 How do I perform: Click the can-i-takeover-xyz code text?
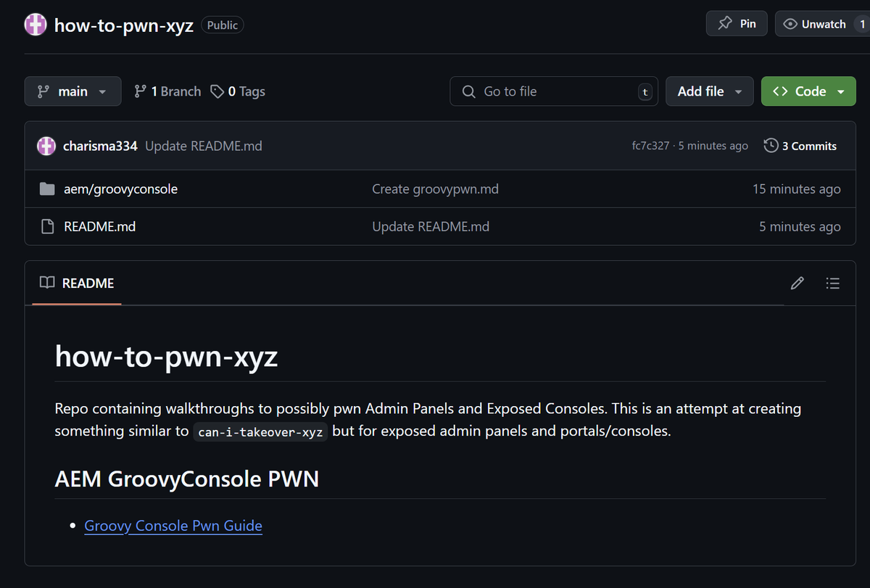coord(261,431)
